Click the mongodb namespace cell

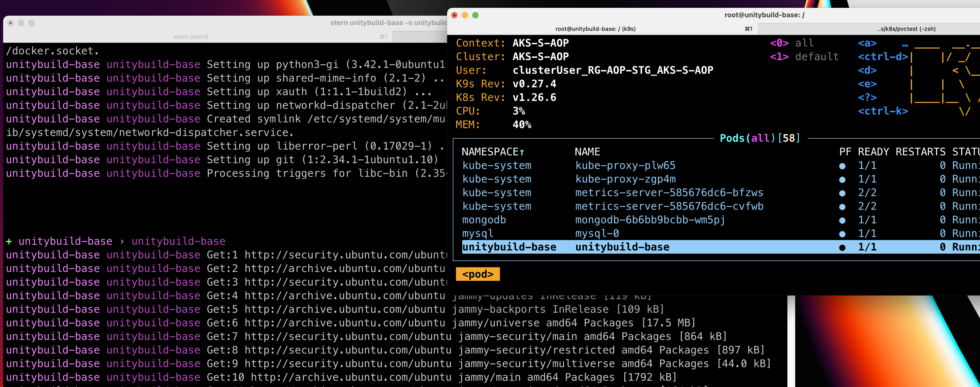coord(484,220)
